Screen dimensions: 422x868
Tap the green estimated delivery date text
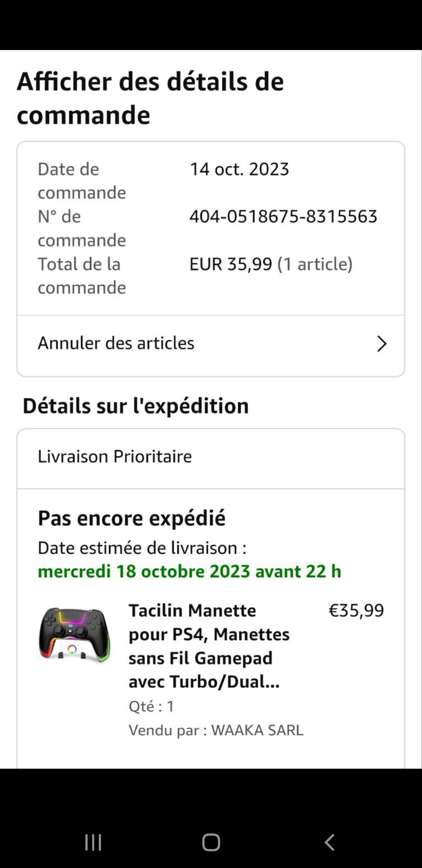click(190, 571)
